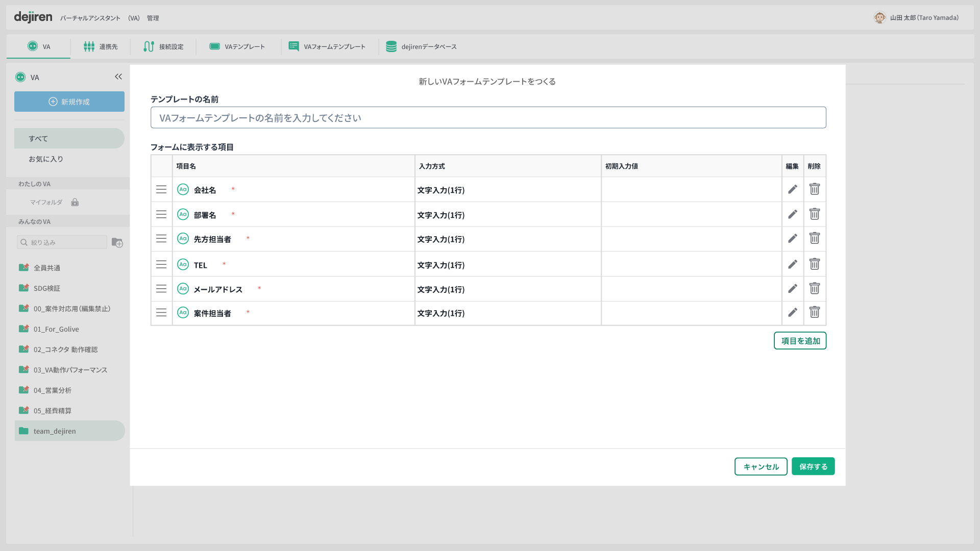Image resolution: width=980 pixels, height=551 pixels.
Task: Click pencil edit icon for 会社名 row
Action: (792, 189)
